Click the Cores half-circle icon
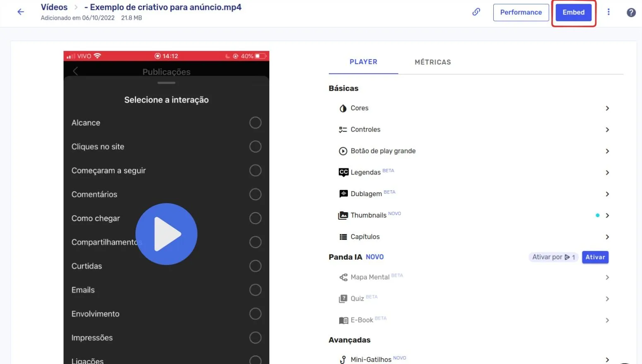 click(x=343, y=108)
